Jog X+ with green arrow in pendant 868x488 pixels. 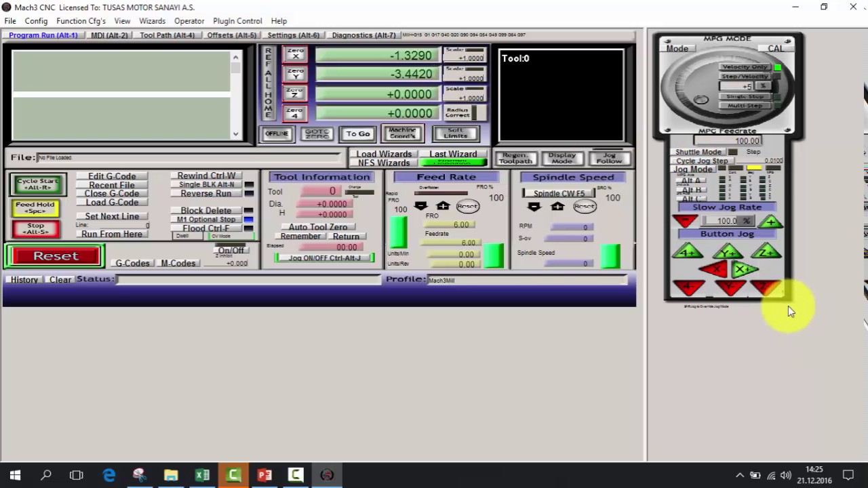(x=744, y=270)
